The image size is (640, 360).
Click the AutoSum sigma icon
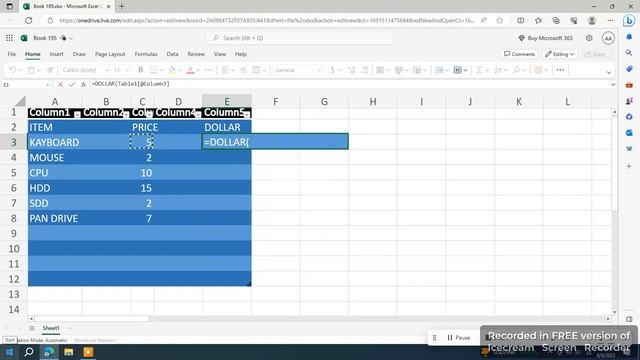click(479, 70)
